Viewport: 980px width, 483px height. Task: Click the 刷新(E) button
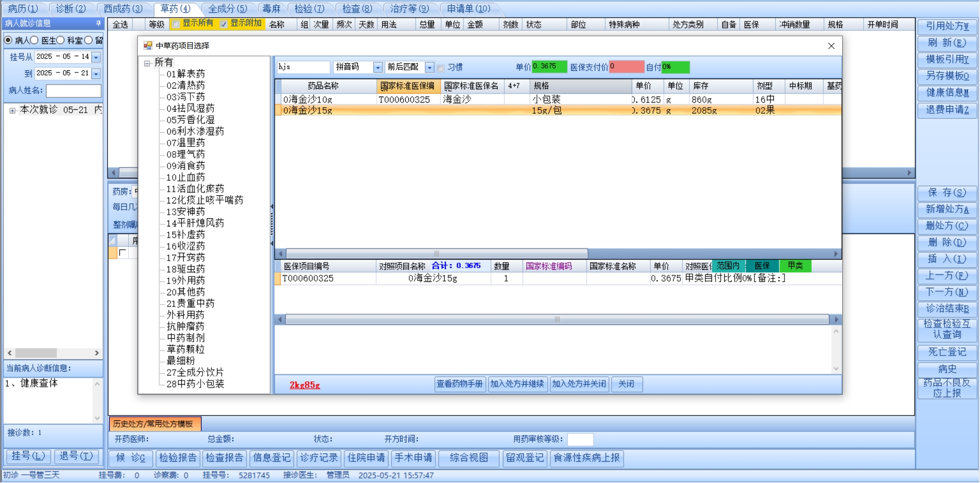pos(947,43)
